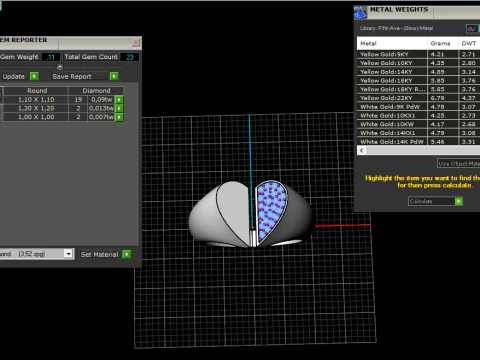Click the Update button label

(14, 76)
